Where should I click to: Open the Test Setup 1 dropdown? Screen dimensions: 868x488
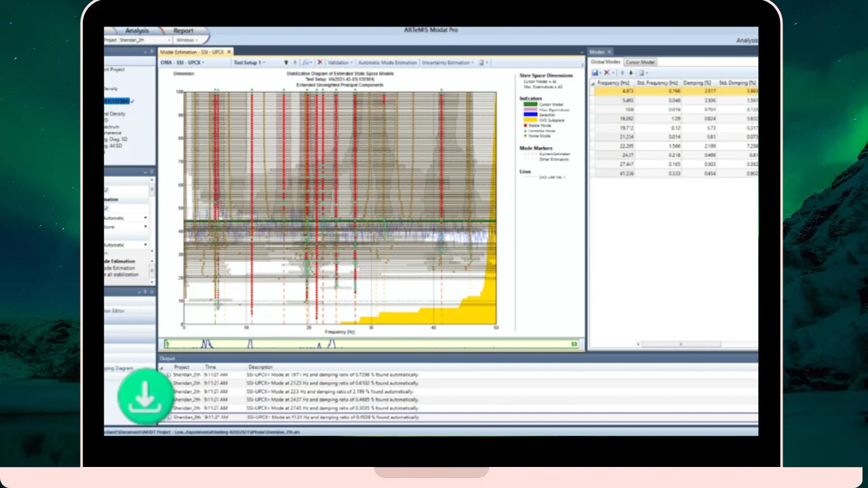coord(250,62)
